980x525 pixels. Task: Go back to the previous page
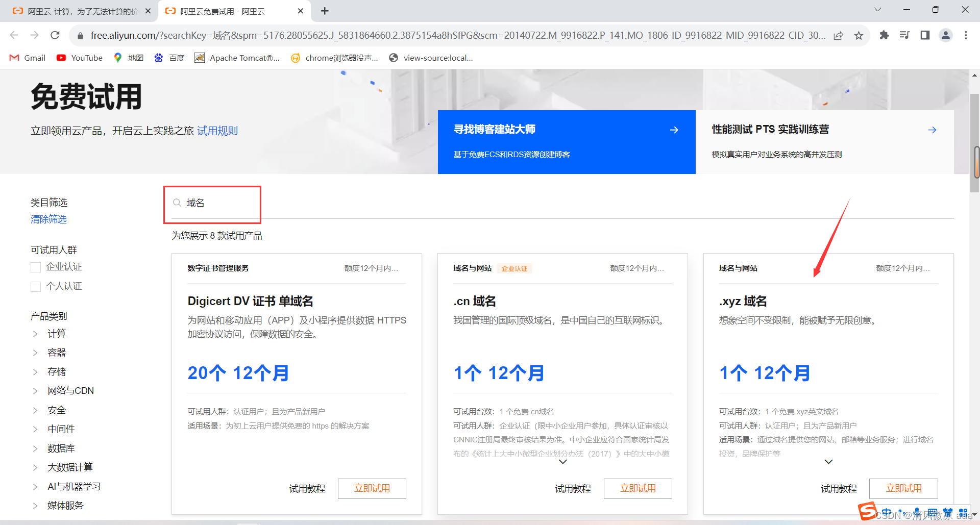14,35
